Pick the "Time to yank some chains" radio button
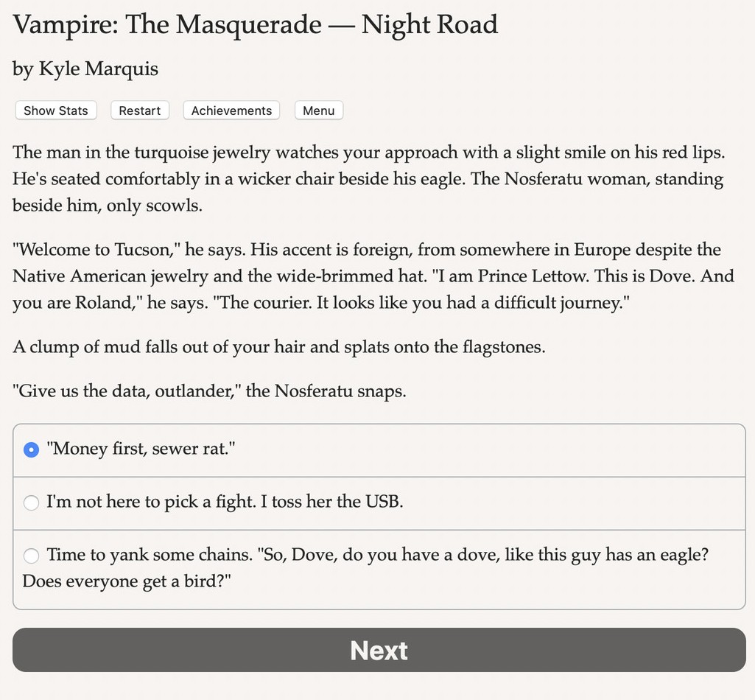 point(31,556)
